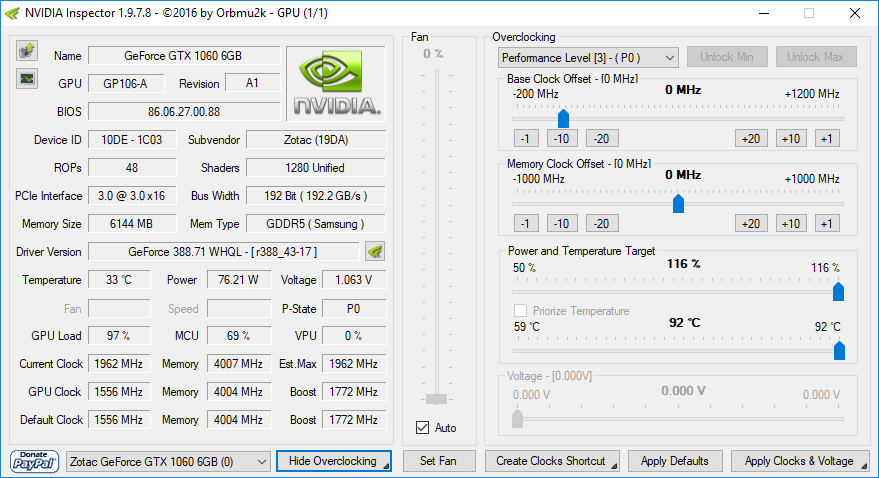Click Memory Clock Offset -10 button
Screen dimensions: 879x478
click(562, 224)
